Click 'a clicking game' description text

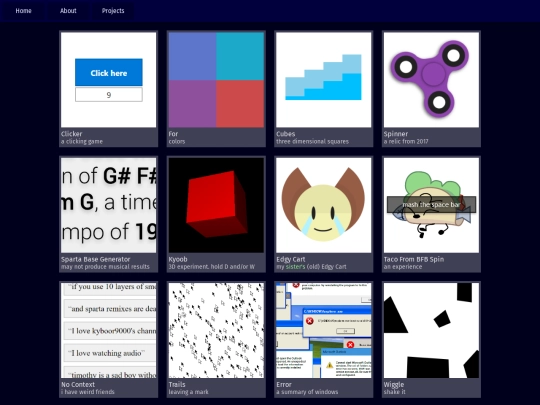click(x=82, y=142)
